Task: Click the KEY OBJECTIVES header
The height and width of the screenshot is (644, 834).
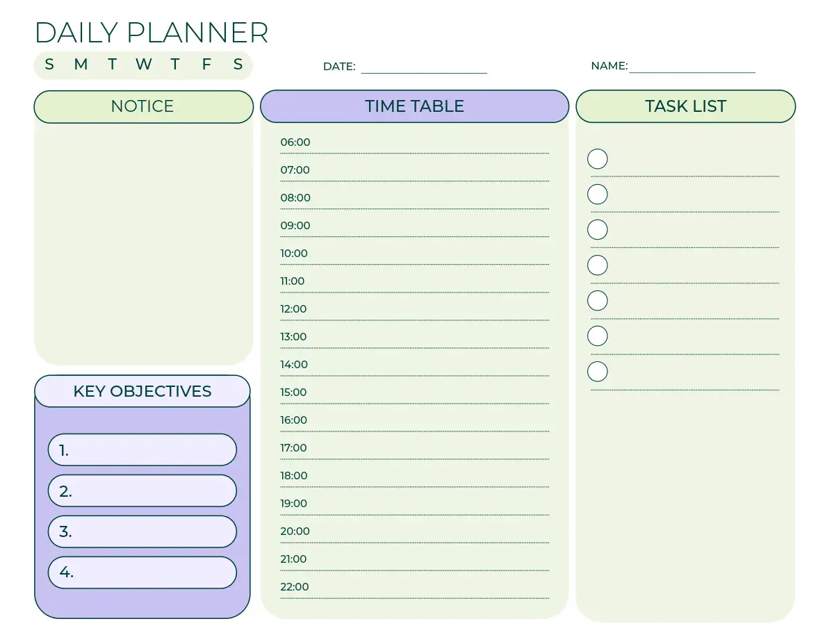Action: coord(142,391)
